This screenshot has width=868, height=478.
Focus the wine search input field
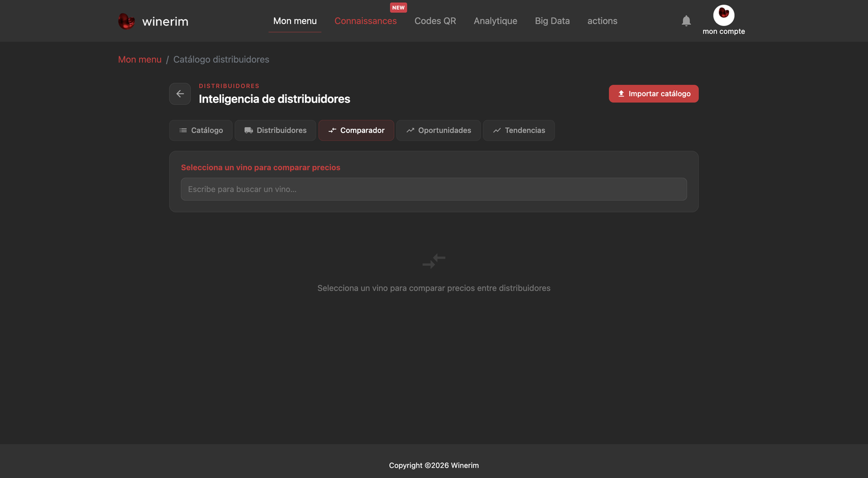pos(434,189)
